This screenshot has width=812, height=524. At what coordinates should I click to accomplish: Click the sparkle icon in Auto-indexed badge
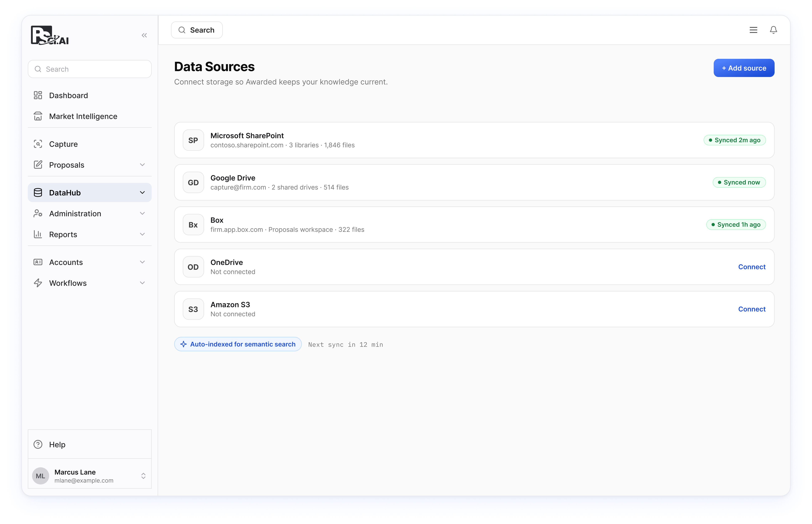pos(184,344)
